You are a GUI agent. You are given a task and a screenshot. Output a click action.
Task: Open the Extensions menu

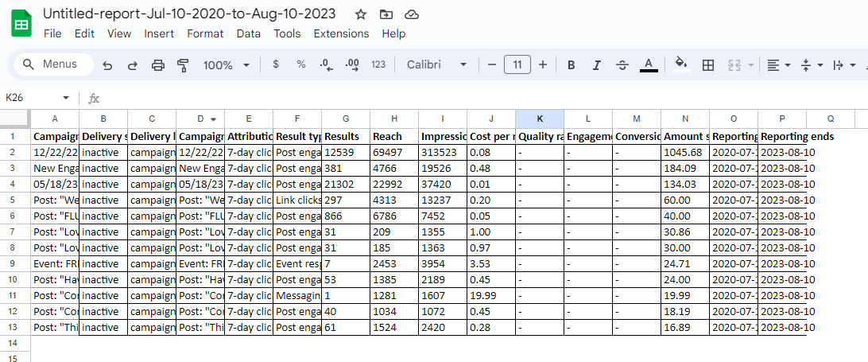click(341, 33)
